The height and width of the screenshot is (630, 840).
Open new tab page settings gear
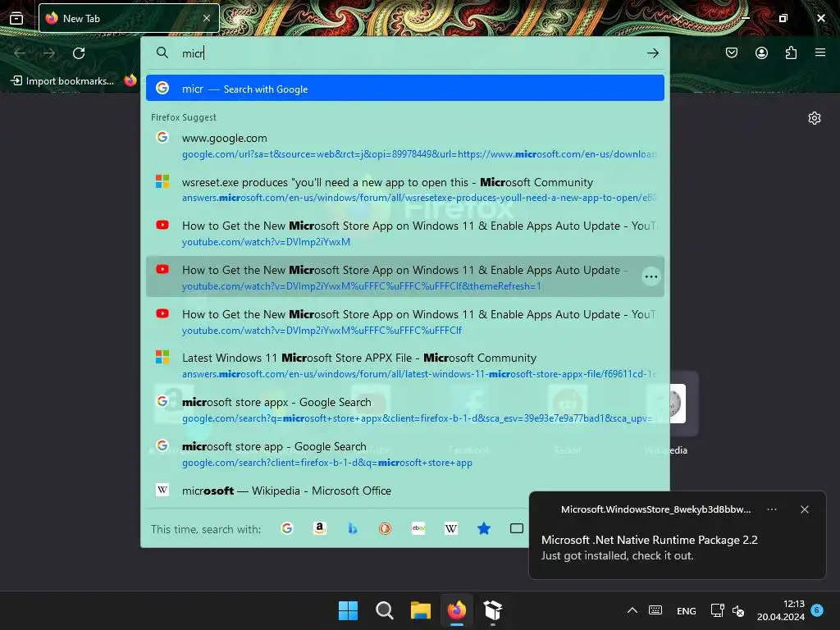point(815,118)
